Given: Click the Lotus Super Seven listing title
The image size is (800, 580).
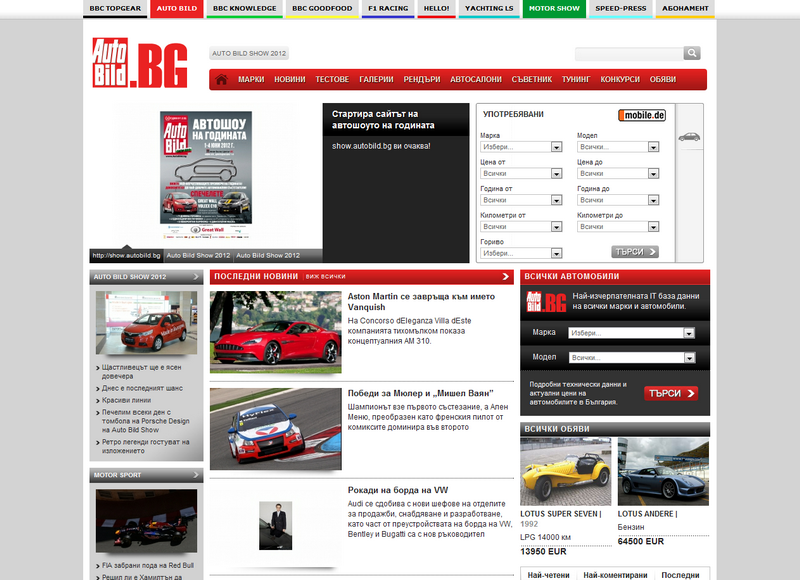Looking at the screenshot, I should (561, 514).
